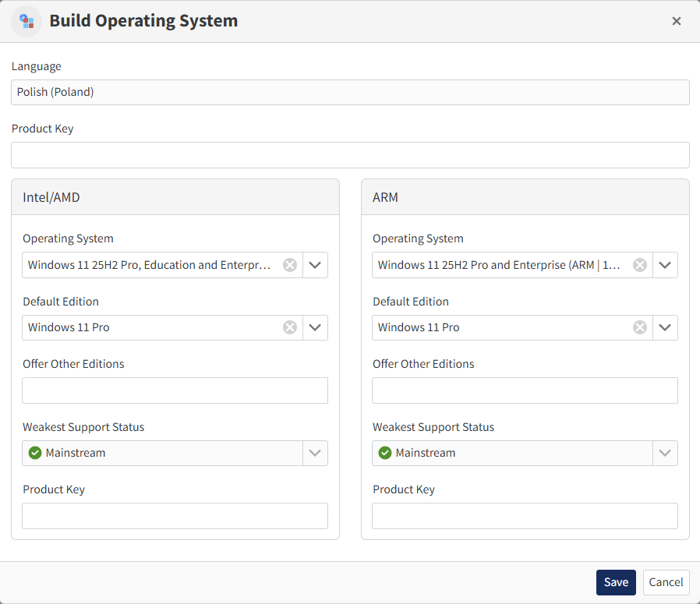Clear the ARM Default Edition selection
This screenshot has height=604, width=700.
point(639,327)
